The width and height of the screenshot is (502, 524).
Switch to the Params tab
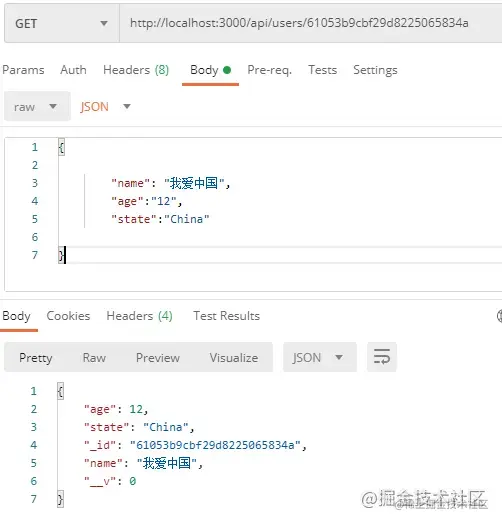click(23, 70)
